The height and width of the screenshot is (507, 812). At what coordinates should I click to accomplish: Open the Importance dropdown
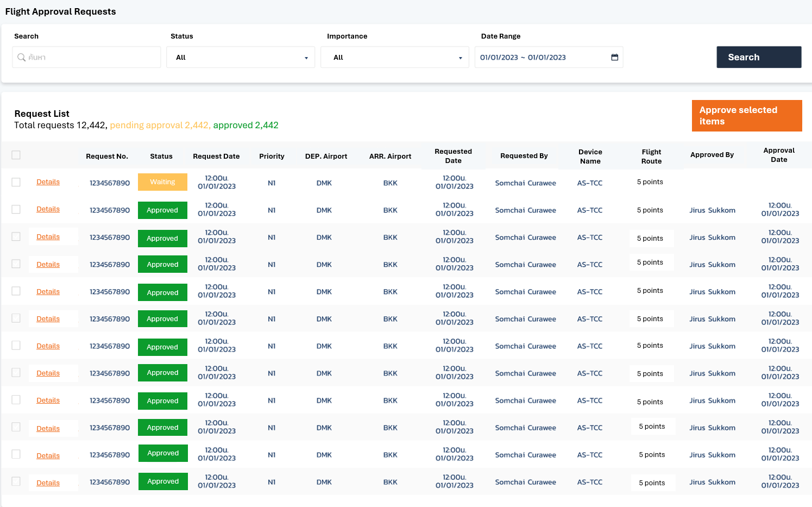tap(395, 57)
